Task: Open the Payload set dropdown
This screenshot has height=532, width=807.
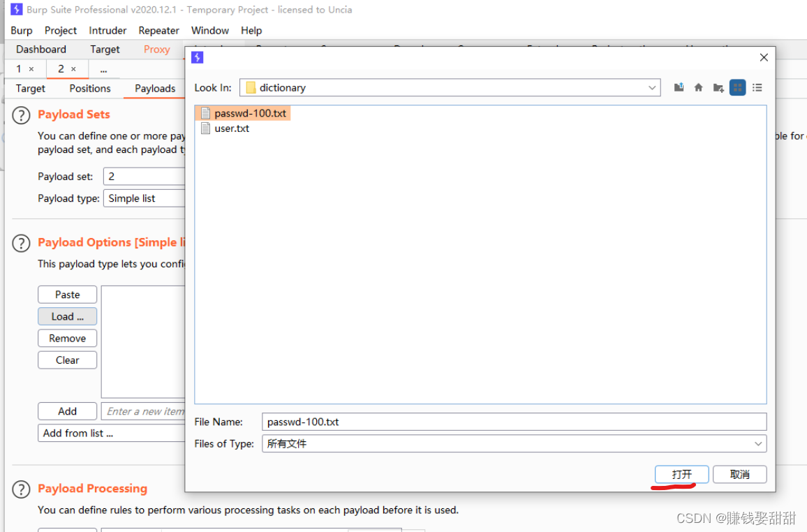Action: (144, 177)
